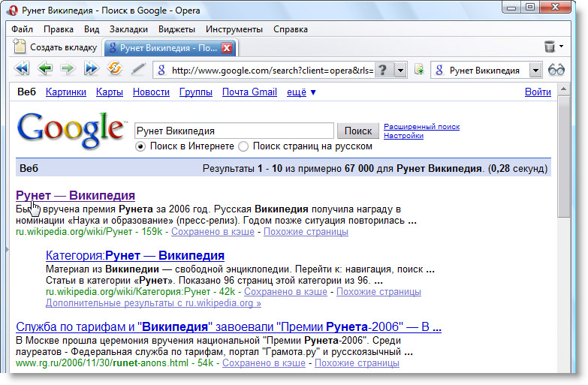Open the search engine dropdown arrow
The image size is (588, 385).
pyautogui.click(x=535, y=70)
